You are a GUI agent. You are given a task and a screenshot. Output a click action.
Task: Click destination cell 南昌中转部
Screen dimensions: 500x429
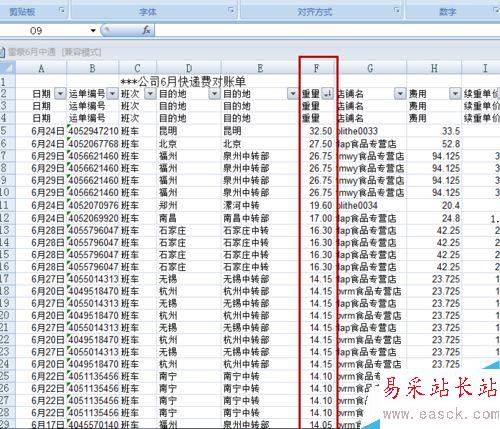pos(260,218)
